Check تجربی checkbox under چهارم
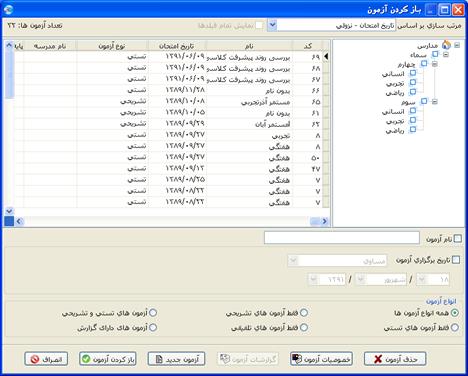The image size is (468, 376). pyautogui.click(x=413, y=82)
